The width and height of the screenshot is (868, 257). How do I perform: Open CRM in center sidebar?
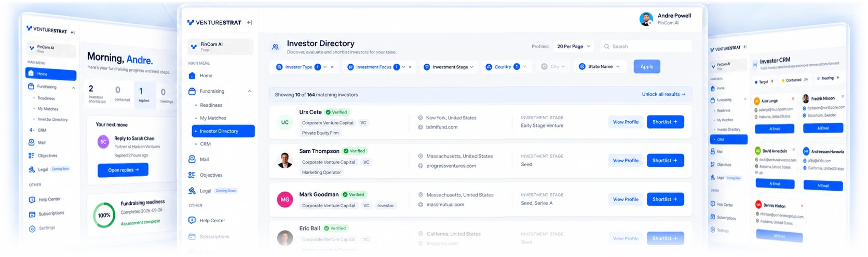tap(206, 144)
